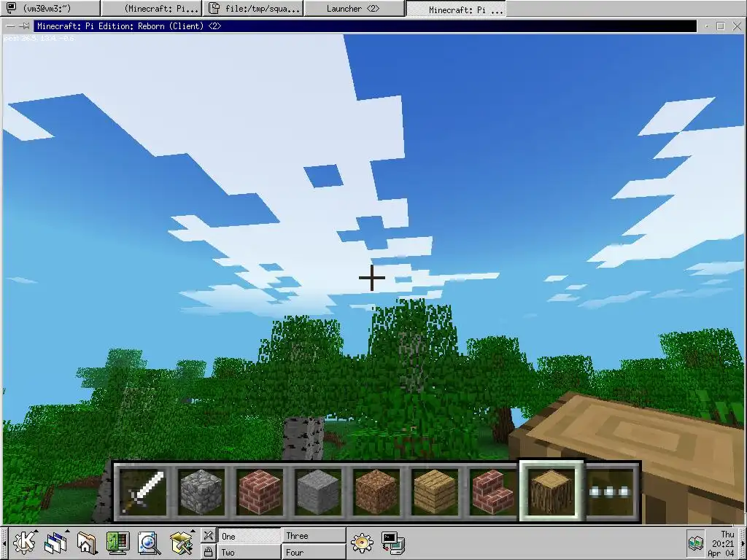
Task: Switch to virtual desktop One
Action: tap(249, 536)
